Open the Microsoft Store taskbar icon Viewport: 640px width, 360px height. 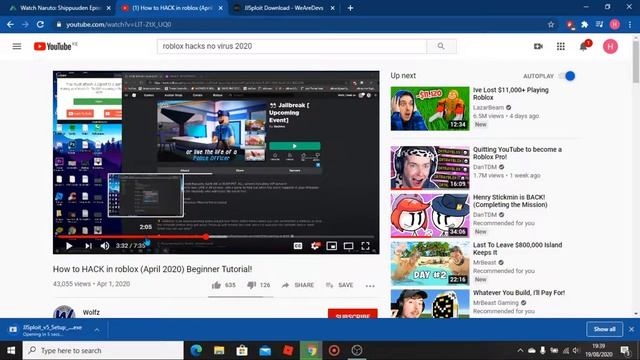[x=242, y=351]
